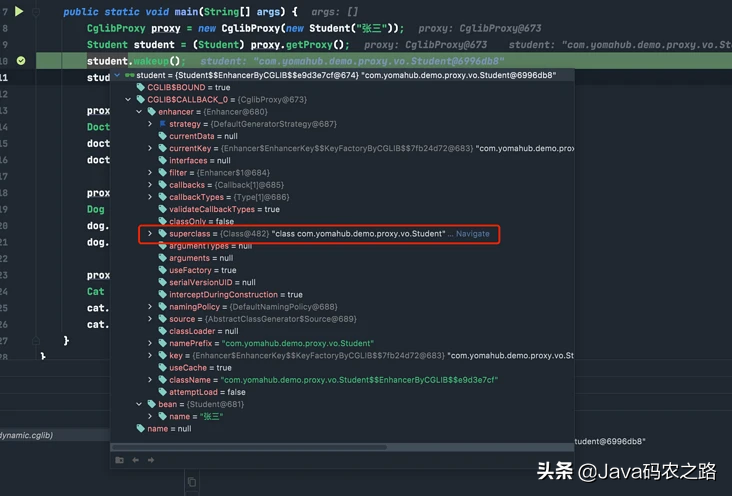Select the 'useCache = true' row

[x=342, y=368]
